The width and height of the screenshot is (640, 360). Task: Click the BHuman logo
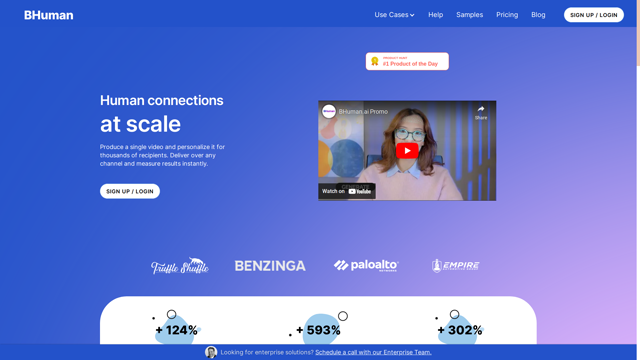(49, 15)
